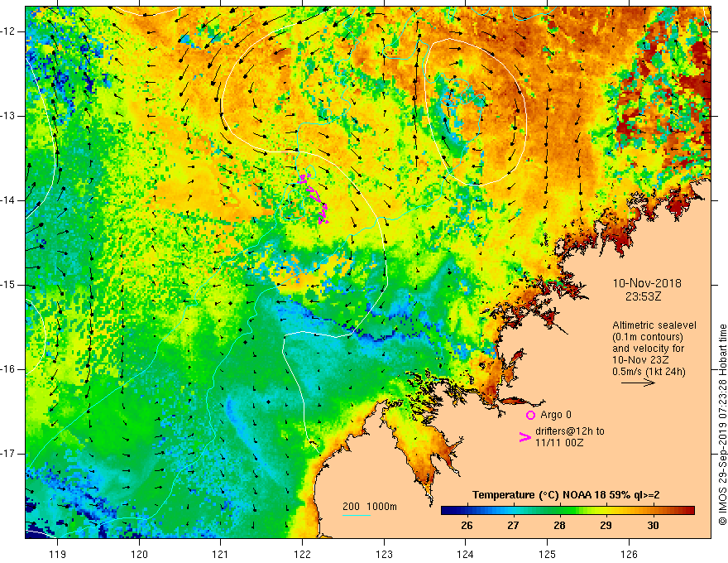Click longitude axis label 123

tap(384, 554)
